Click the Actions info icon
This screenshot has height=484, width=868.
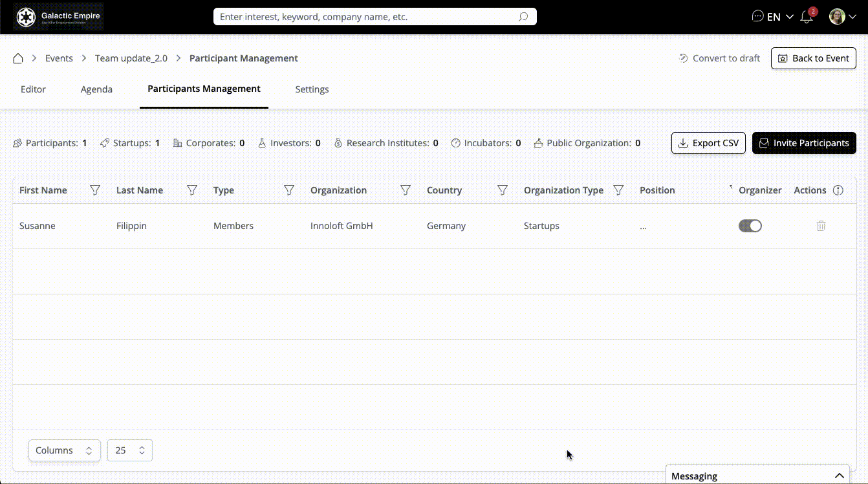click(838, 190)
